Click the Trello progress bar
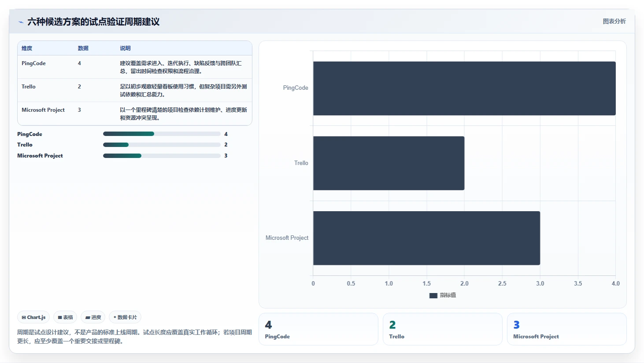 pos(162,145)
